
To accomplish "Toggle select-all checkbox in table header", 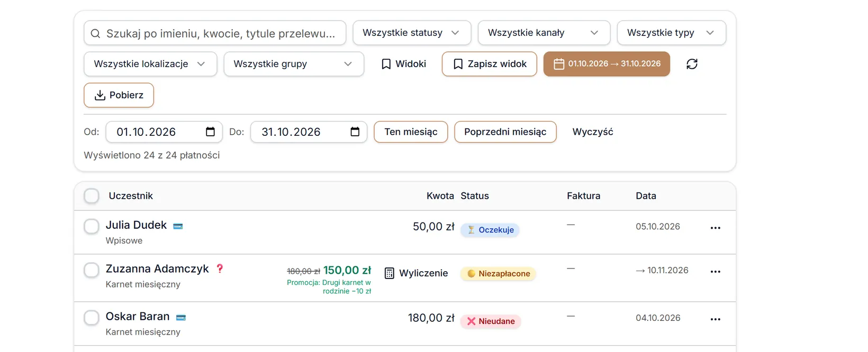I will click(x=92, y=196).
